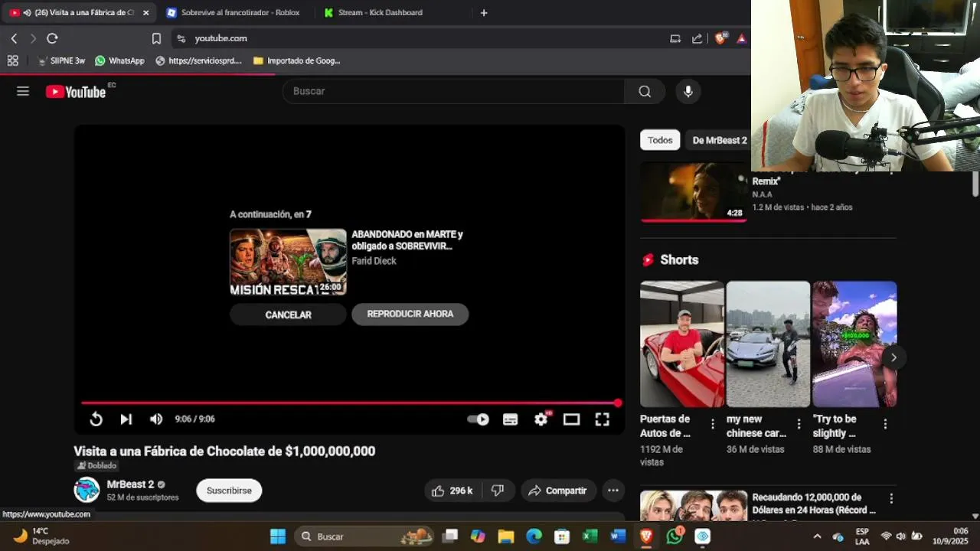Open options for Puertas de Autos short
Image resolution: width=980 pixels, height=551 pixels.
713,424
